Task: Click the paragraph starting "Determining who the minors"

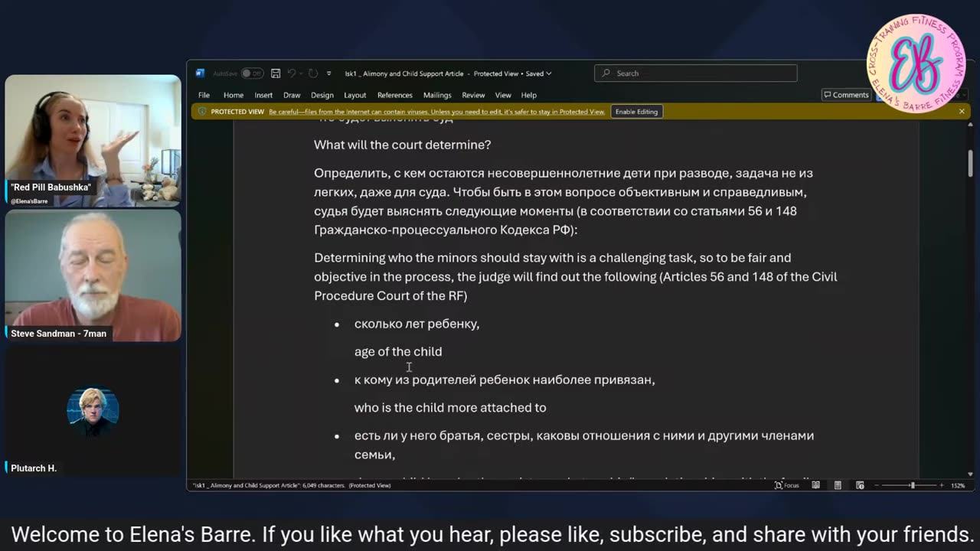Action: pyautogui.click(x=576, y=276)
